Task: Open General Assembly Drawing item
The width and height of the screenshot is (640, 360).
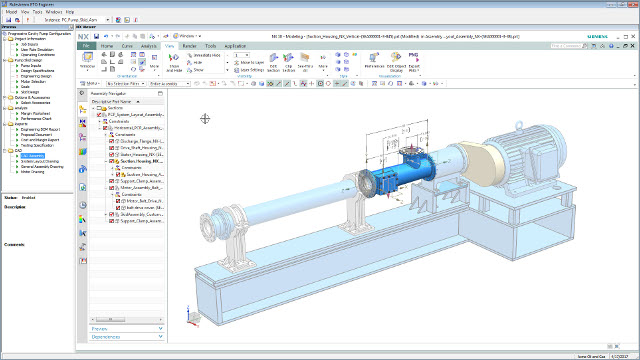Action: (42, 167)
